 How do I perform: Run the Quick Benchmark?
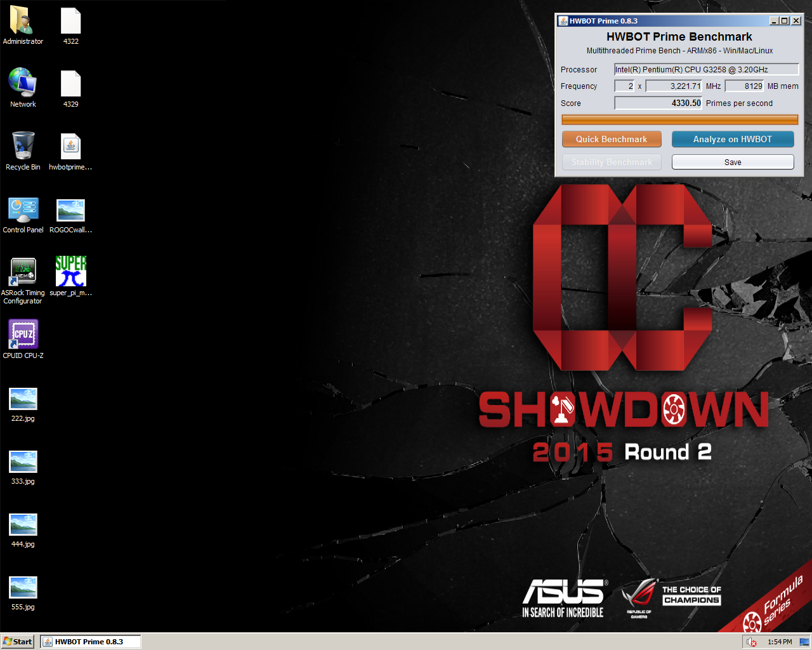click(612, 139)
